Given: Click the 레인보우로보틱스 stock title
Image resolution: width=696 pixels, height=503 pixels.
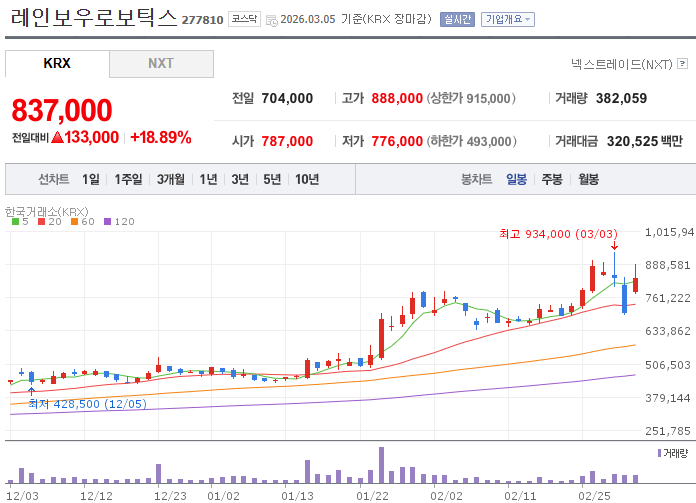Looking at the screenshot, I should [x=94, y=18].
